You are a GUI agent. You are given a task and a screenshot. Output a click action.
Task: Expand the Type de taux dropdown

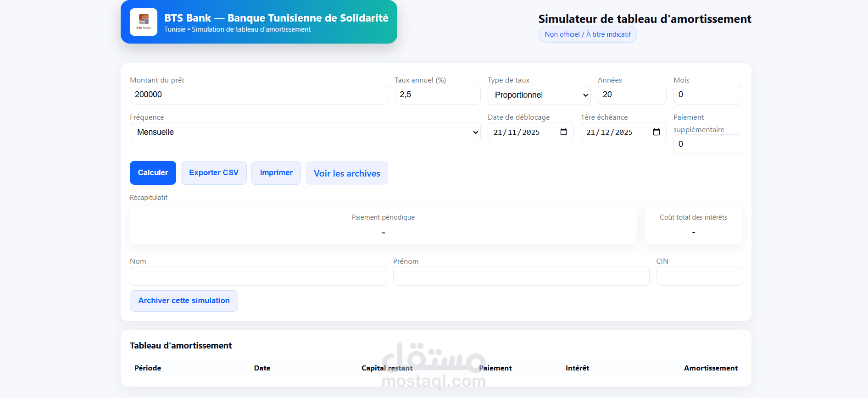[x=539, y=95]
